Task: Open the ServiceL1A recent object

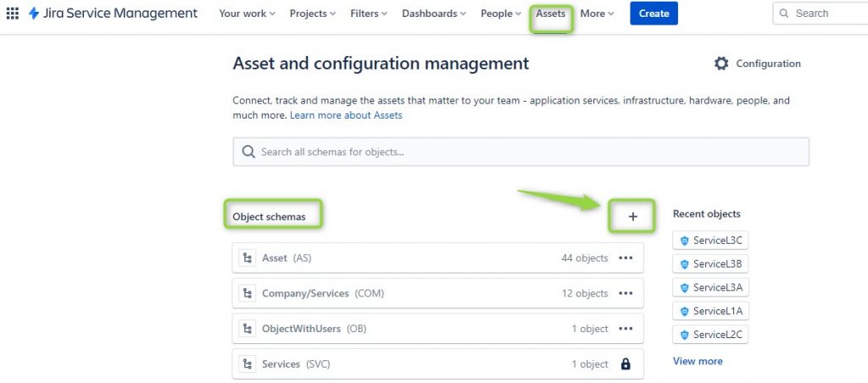Action: click(710, 311)
